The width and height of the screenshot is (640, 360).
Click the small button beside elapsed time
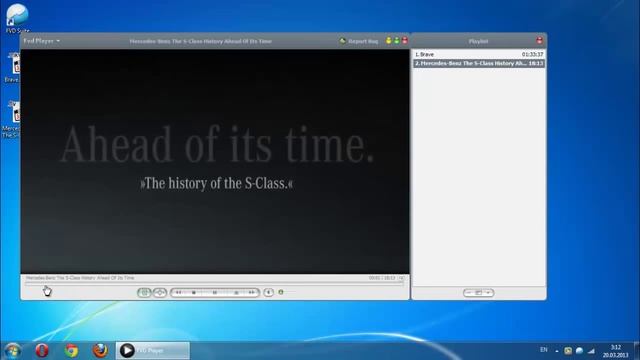401,278
